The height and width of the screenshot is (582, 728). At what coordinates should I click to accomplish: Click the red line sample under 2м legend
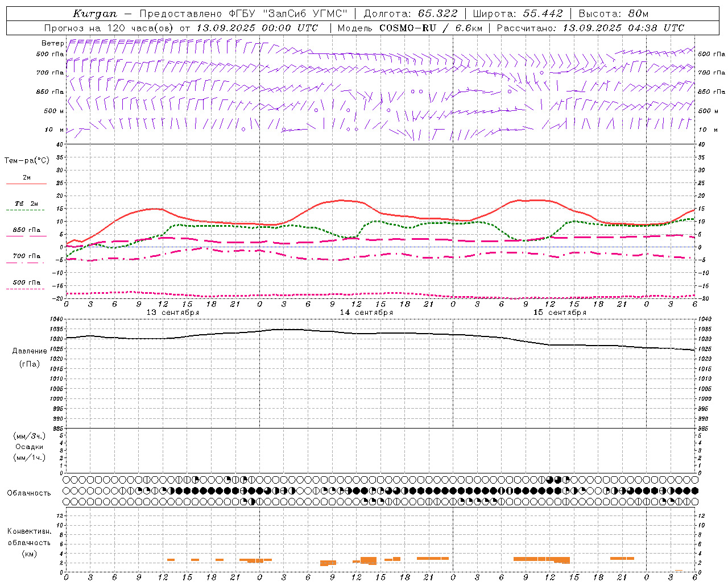point(26,184)
